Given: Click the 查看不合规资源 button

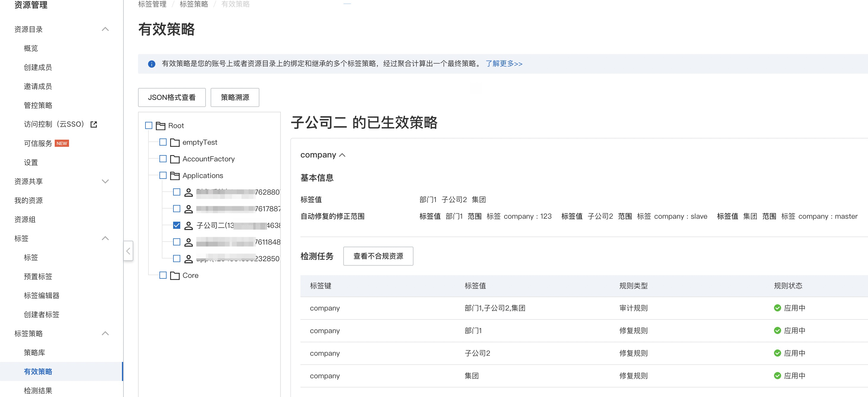Looking at the screenshot, I should pyautogui.click(x=378, y=256).
